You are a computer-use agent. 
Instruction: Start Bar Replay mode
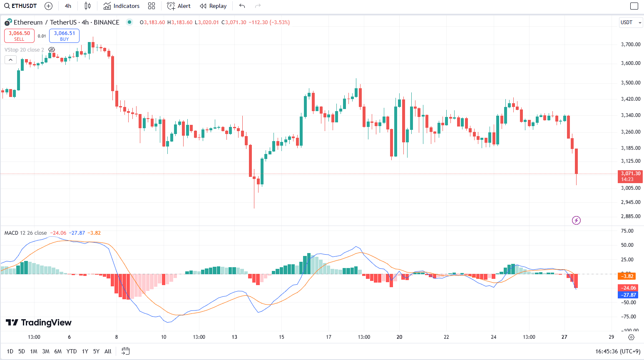(x=213, y=6)
